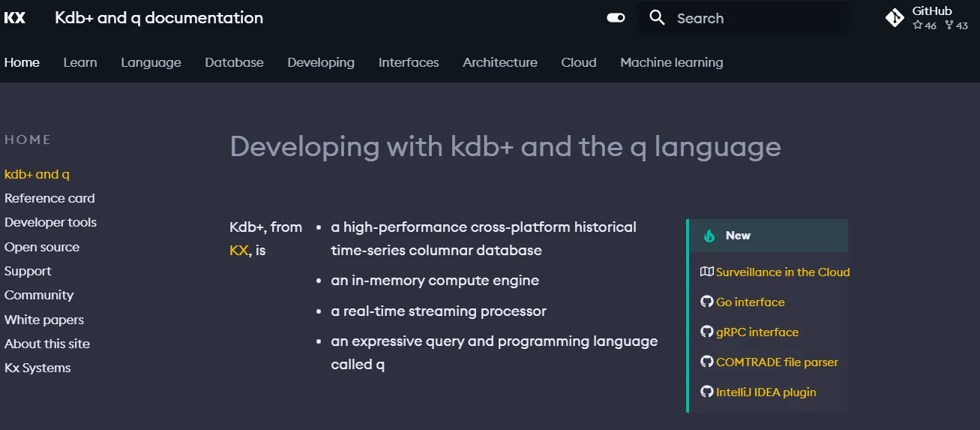Click the KX logo in the header
This screenshot has height=430, width=980.
(x=15, y=18)
